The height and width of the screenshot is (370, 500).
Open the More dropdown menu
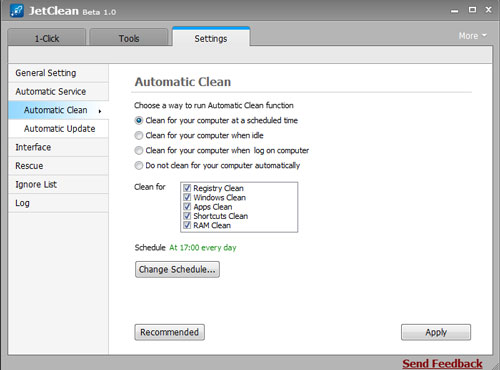[473, 36]
